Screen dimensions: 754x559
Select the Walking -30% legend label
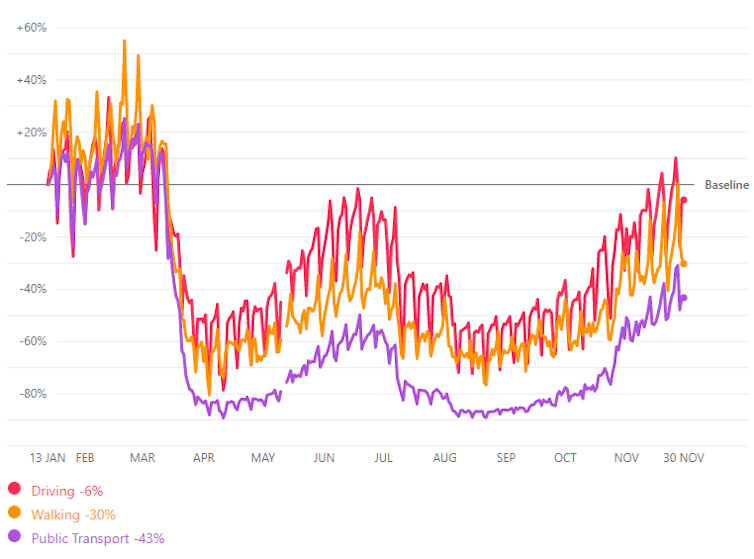click(73, 514)
